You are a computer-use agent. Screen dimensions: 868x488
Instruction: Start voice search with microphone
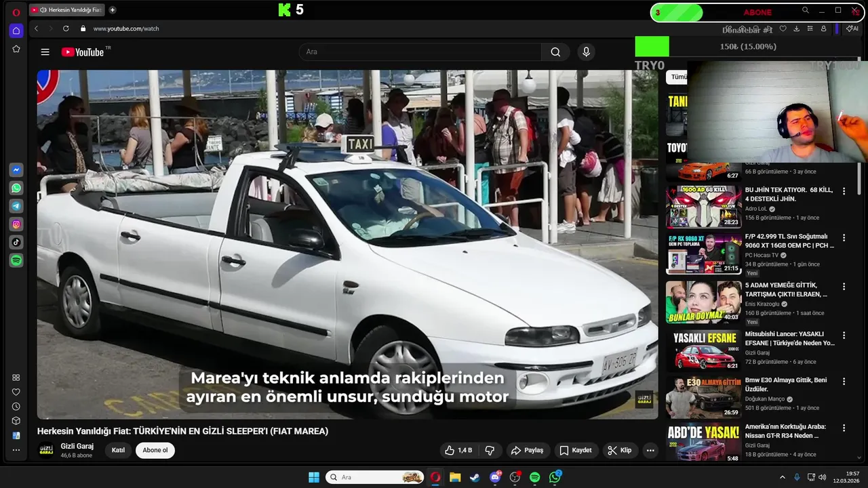[x=587, y=52]
